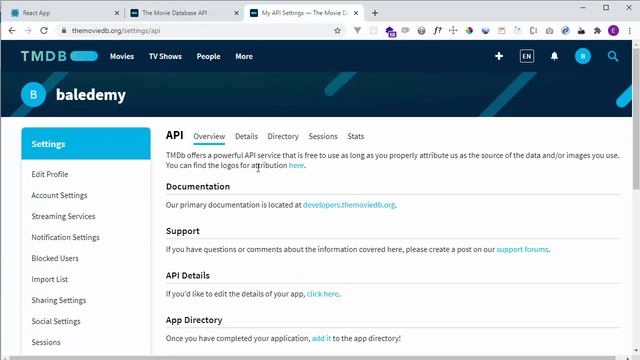This screenshot has height=360, width=640.
Task: Close the React App tab
Action: click(117, 13)
